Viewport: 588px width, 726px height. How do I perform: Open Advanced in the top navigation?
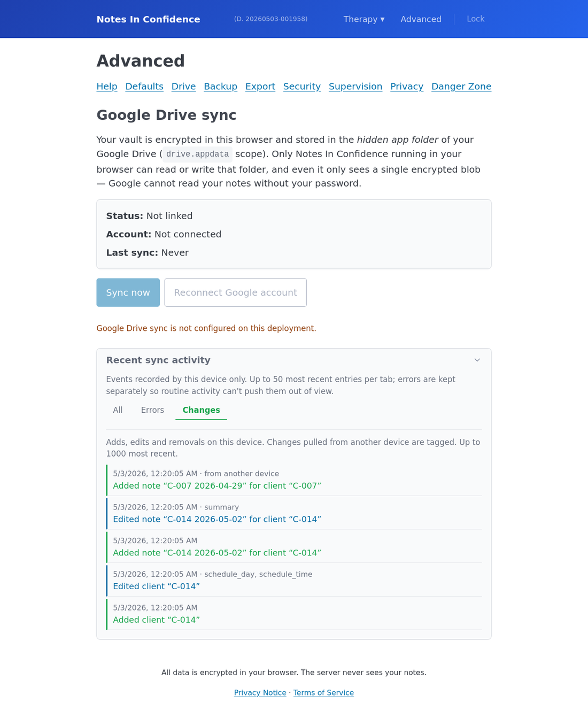[421, 19]
